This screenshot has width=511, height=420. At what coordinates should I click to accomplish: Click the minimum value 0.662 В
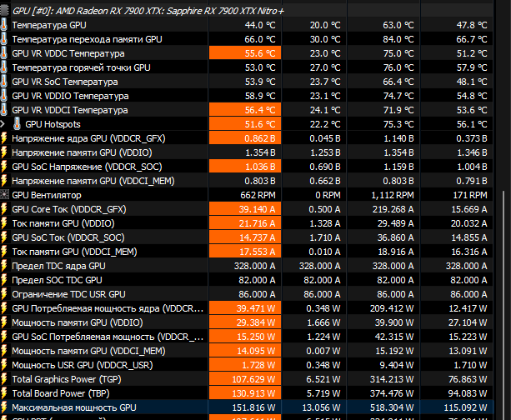pyautogui.click(x=325, y=181)
